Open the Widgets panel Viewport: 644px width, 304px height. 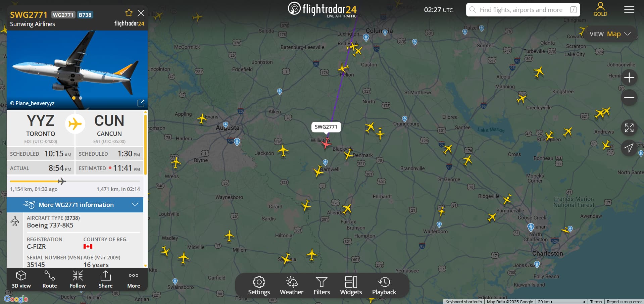[351, 286]
